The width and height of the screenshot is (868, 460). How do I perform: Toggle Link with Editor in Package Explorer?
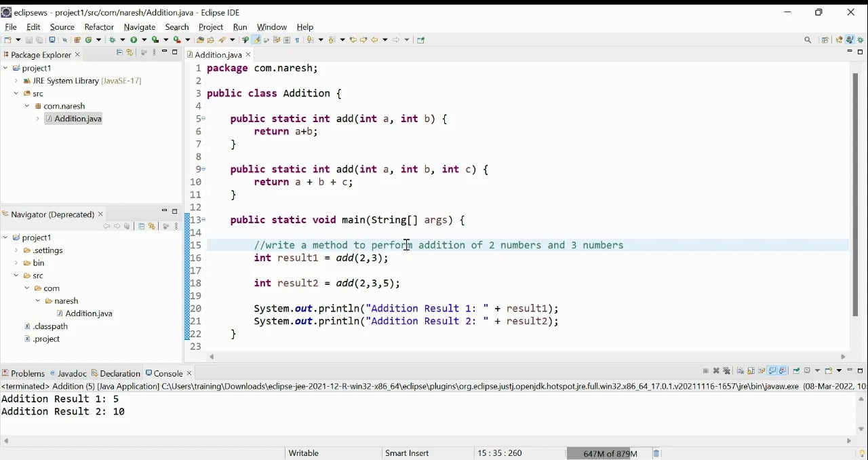129,52
